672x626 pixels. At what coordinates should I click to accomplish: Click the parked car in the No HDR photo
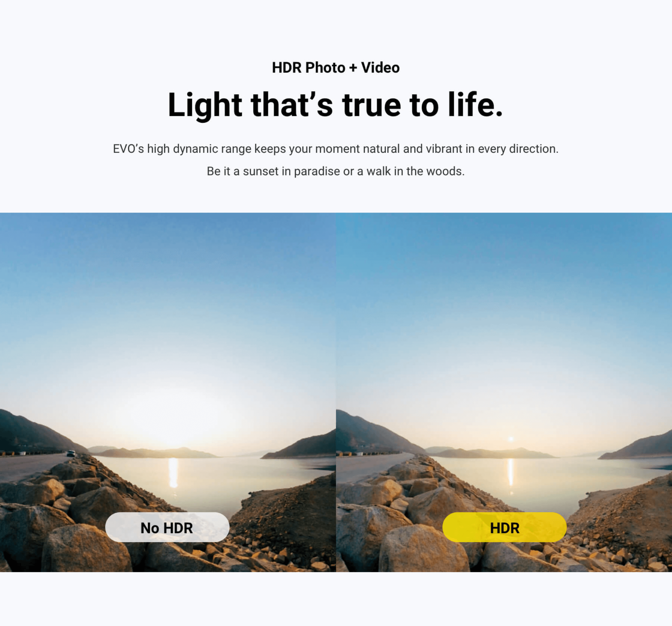[71, 453]
